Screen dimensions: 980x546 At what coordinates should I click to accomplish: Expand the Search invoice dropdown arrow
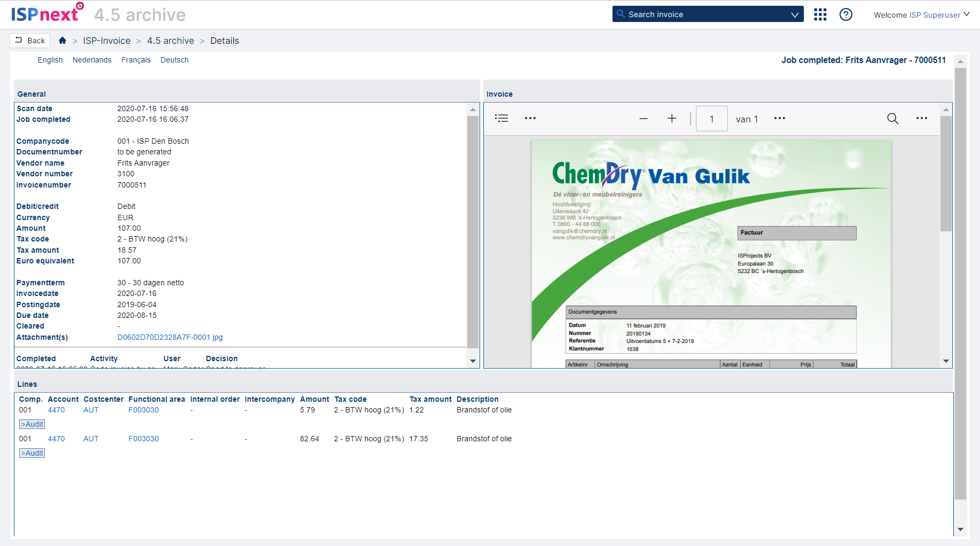tap(794, 14)
